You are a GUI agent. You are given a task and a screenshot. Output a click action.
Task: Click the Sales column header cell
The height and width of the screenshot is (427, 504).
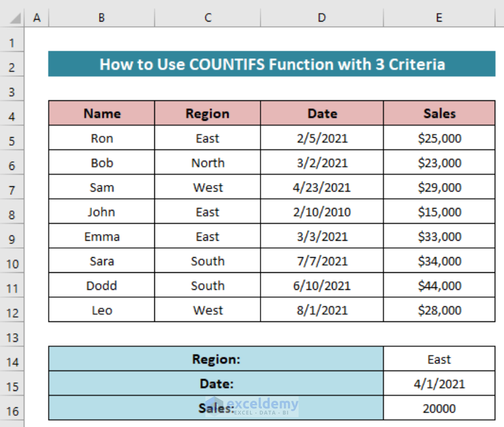(439, 113)
